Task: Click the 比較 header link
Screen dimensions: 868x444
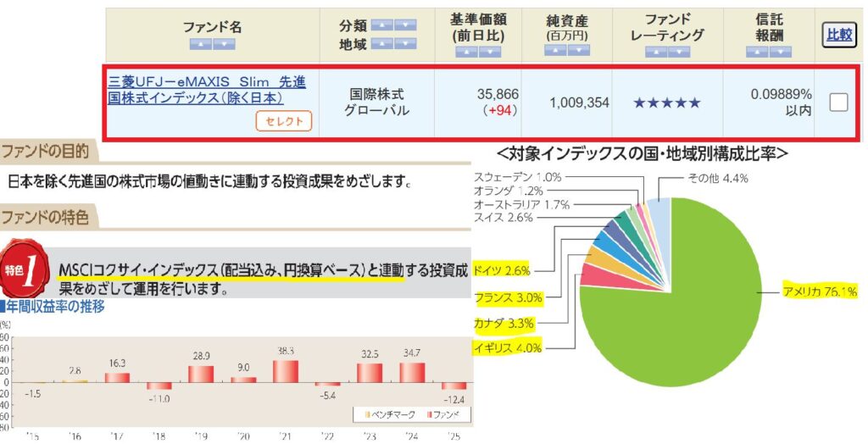Action: (x=837, y=33)
